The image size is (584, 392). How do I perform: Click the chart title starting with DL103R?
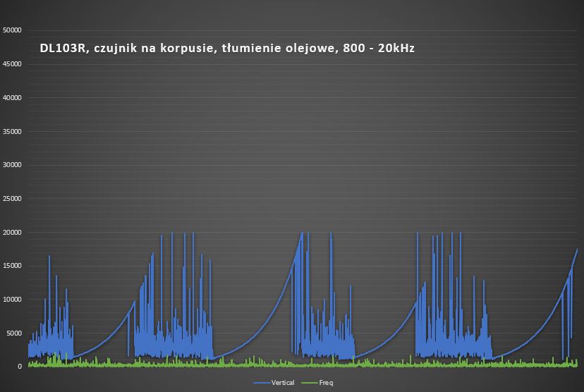tap(227, 49)
